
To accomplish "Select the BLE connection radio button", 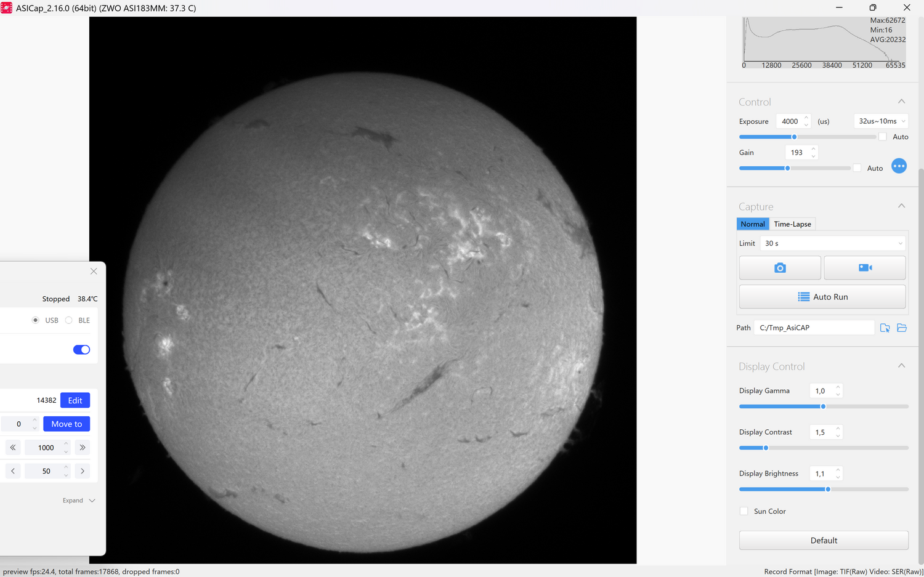I will [69, 320].
